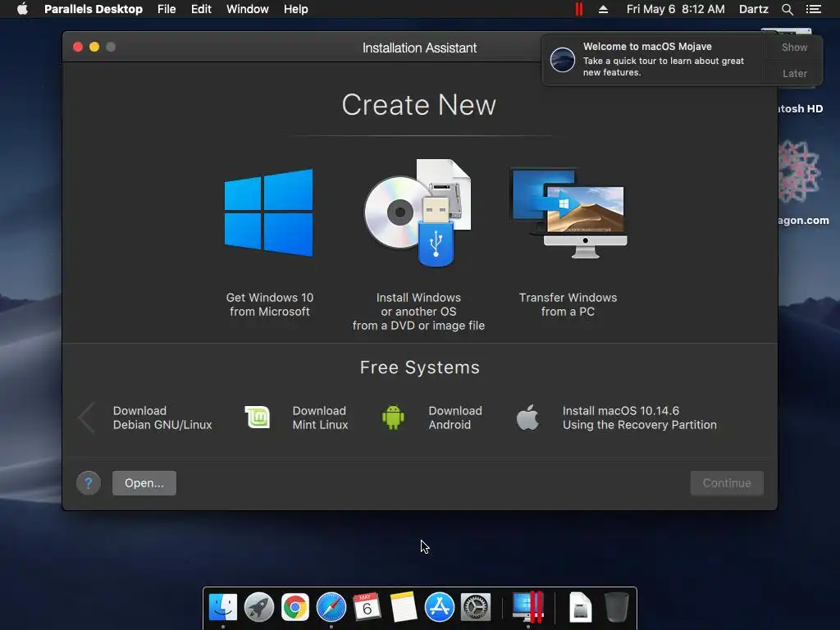The height and width of the screenshot is (630, 840).
Task: Close the Installation Assistant window
Action: (78, 47)
